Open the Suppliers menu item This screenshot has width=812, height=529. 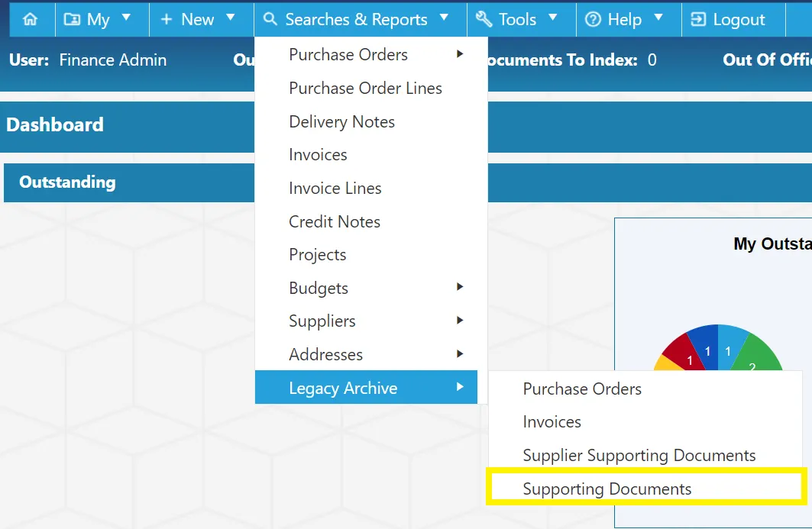coord(366,321)
